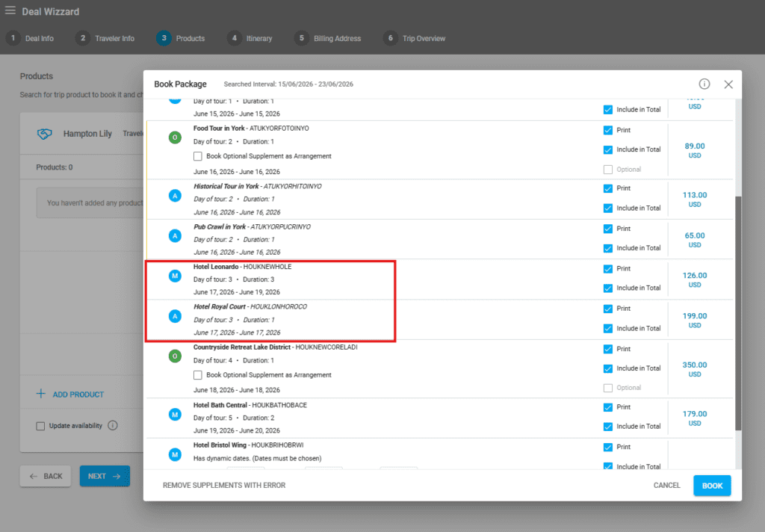Click the info icon beside Update availability
765x532 pixels.
tap(113, 426)
